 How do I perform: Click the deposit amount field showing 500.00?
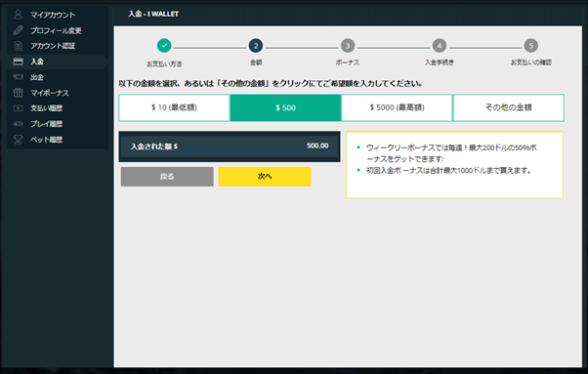tap(230, 146)
